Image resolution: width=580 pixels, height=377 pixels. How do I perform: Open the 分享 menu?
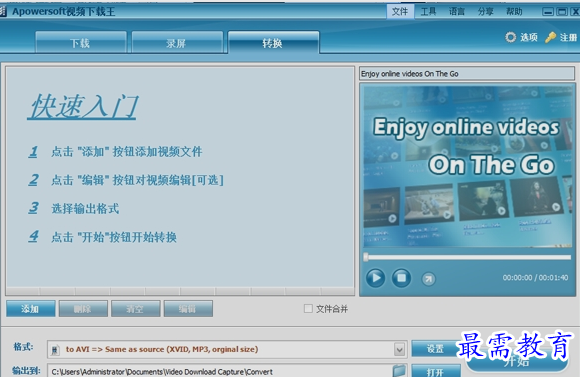tap(485, 11)
